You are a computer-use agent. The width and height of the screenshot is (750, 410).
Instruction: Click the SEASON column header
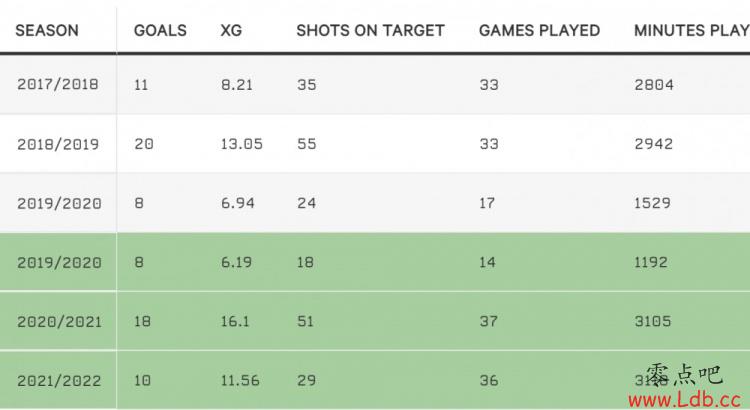[x=47, y=31]
